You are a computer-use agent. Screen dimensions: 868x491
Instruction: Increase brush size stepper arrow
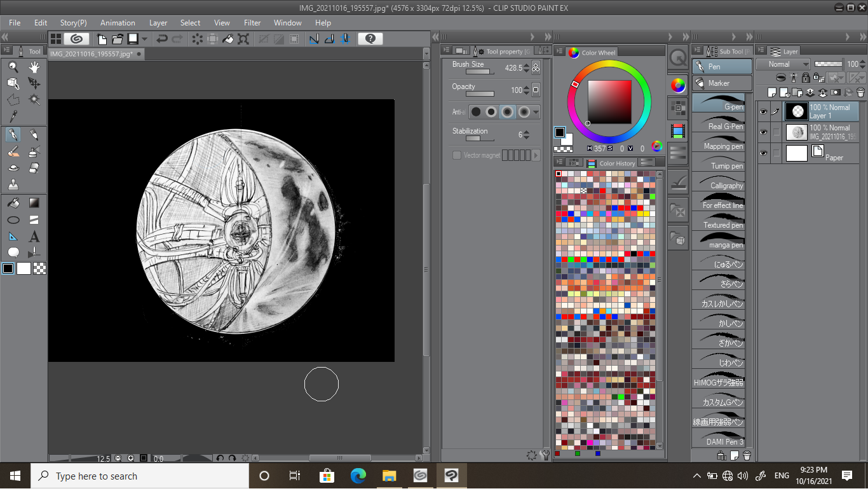[526, 65]
